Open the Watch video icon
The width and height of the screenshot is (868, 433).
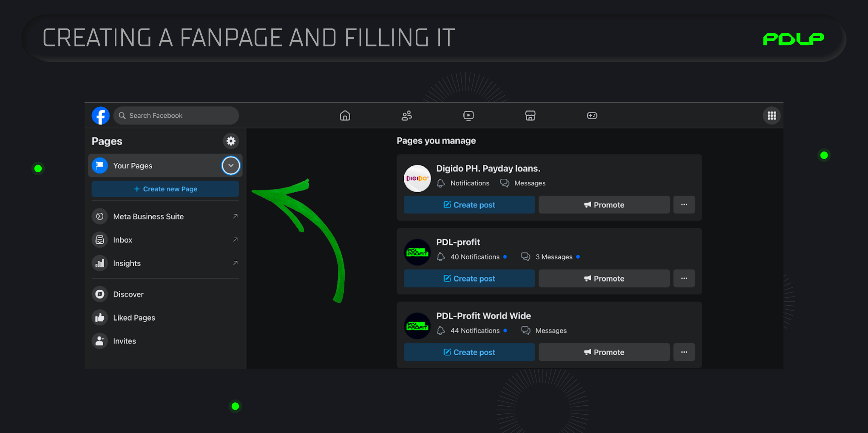tap(468, 116)
